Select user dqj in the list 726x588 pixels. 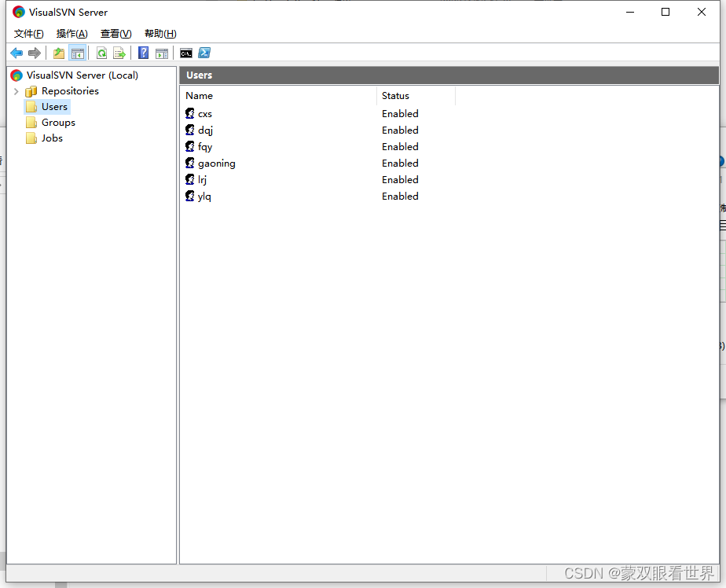tap(206, 130)
